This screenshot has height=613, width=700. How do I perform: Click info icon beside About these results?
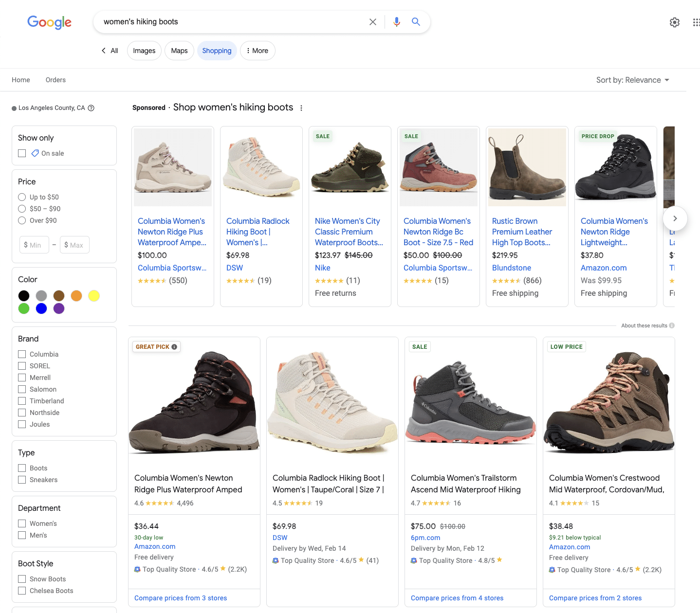pyautogui.click(x=672, y=325)
